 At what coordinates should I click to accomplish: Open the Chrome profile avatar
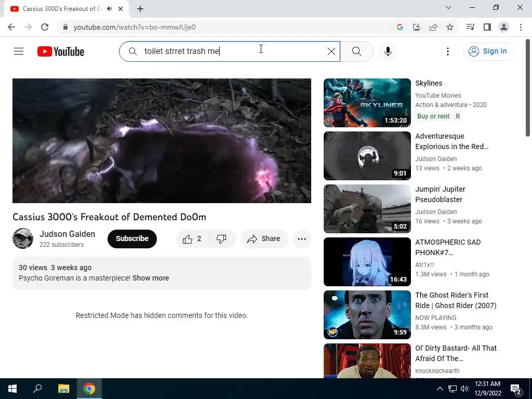[504, 27]
